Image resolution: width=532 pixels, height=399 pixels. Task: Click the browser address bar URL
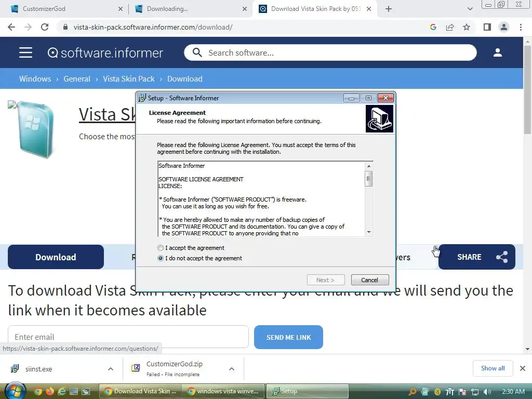click(153, 27)
